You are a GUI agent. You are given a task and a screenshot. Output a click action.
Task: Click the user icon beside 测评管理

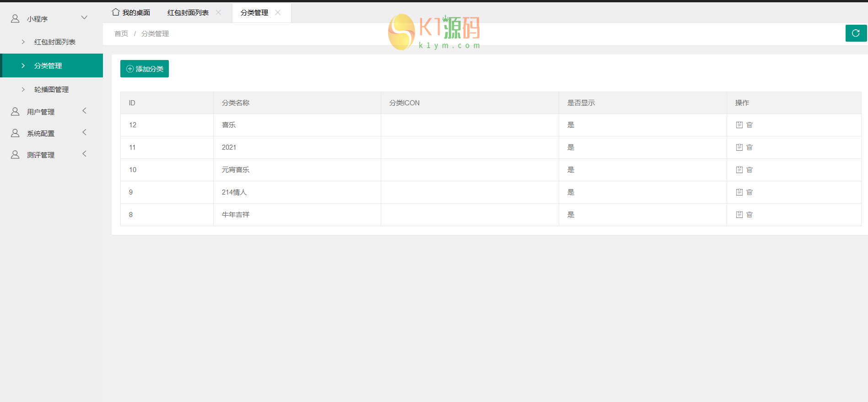(x=15, y=154)
